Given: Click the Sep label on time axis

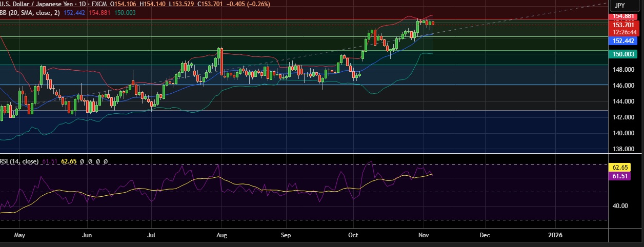Looking at the screenshot, I should pos(286,235).
